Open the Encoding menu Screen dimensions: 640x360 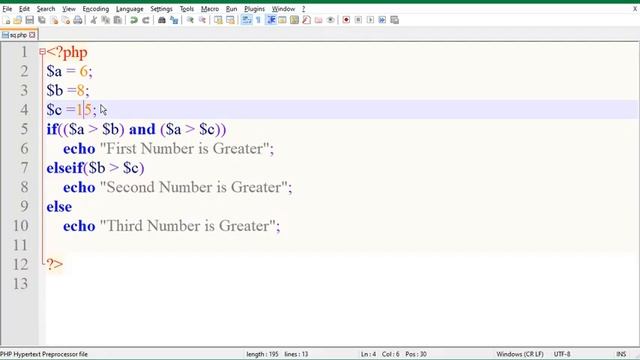pyautogui.click(x=96, y=9)
